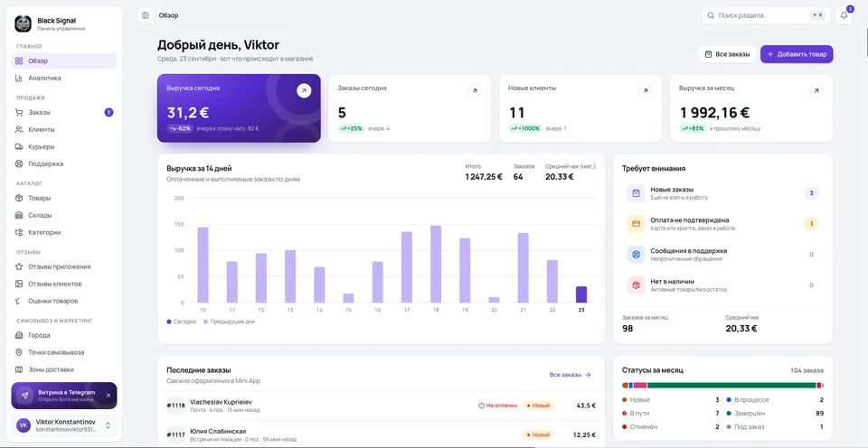Open Категории page

point(63,232)
